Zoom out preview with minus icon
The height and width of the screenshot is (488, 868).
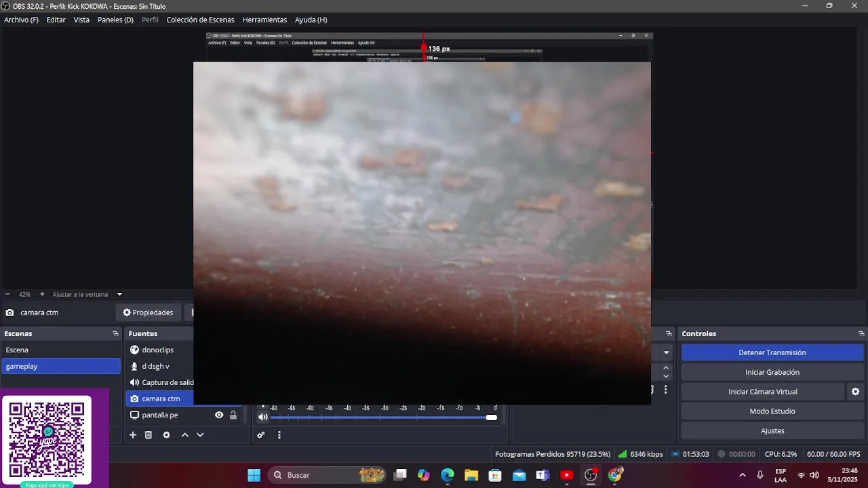click(7, 294)
